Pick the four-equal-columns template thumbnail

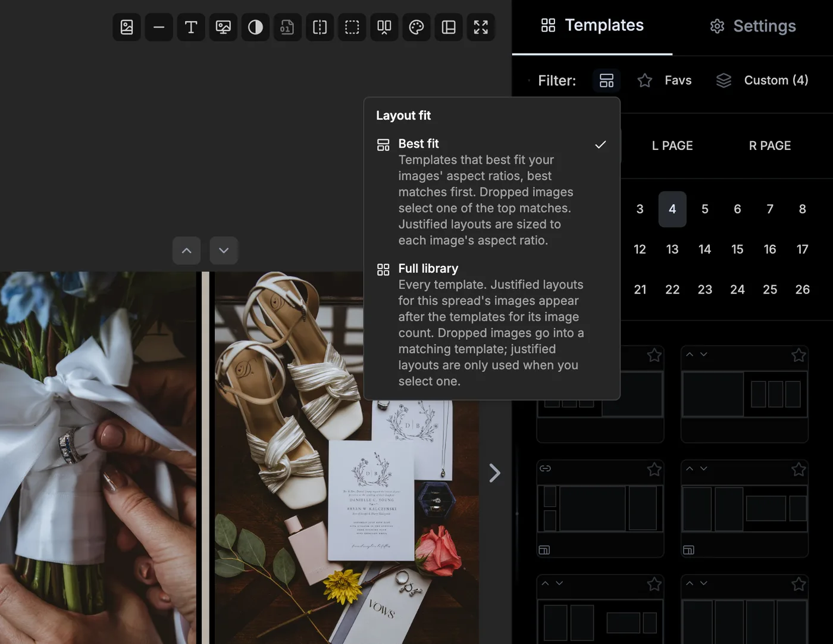tap(744, 621)
